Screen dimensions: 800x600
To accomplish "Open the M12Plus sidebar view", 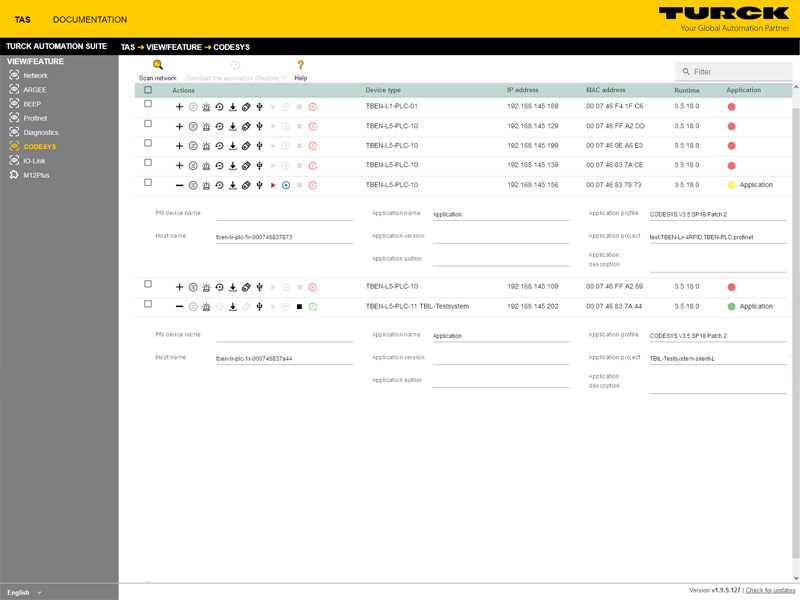I will (x=36, y=175).
